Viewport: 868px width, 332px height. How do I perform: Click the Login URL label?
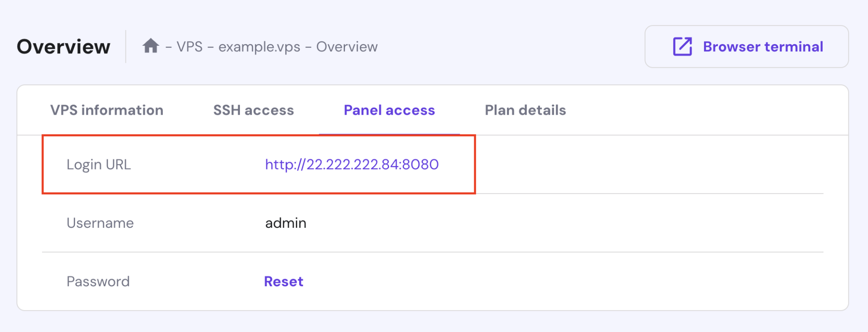[100, 164]
